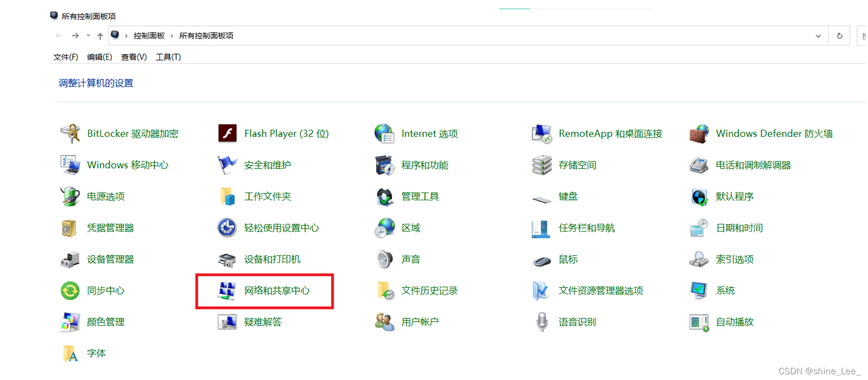
Task: Open the 存储空间 drives icon
Action: coord(541,165)
